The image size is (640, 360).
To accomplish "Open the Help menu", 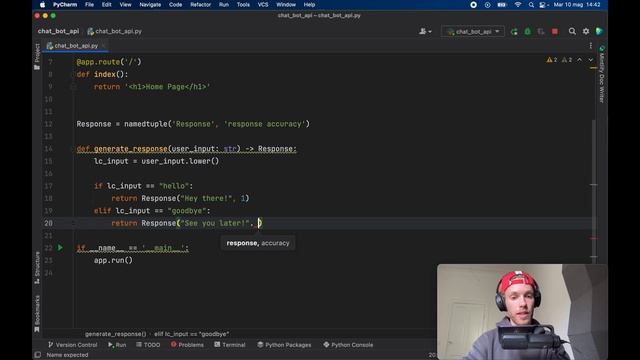I will click(309, 5).
